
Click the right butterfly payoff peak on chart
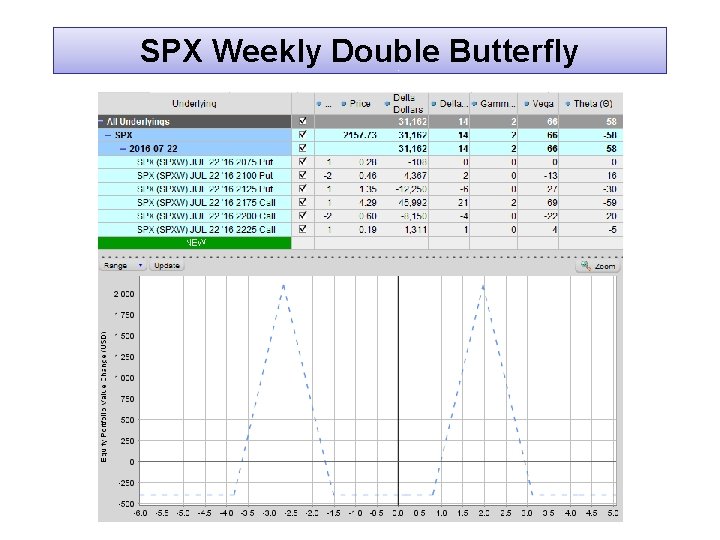tap(483, 287)
